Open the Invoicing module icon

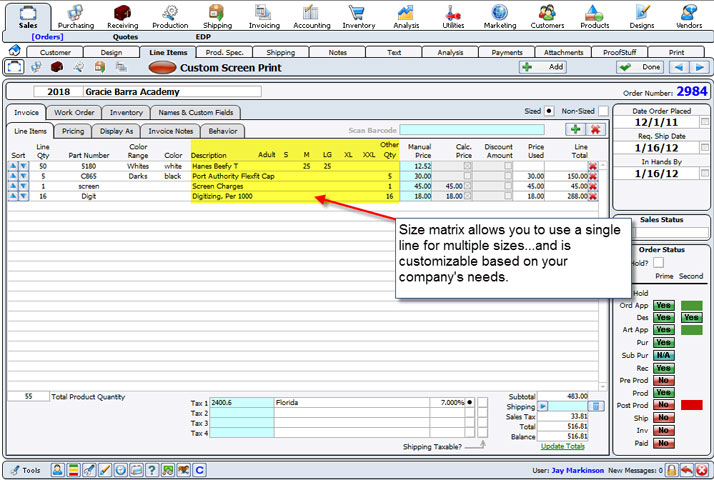(x=264, y=17)
